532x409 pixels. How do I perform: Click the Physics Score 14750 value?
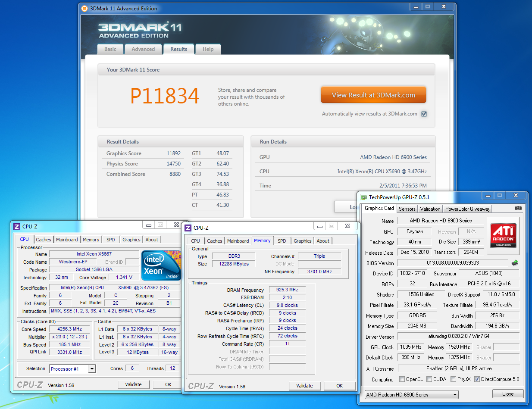pos(174,164)
